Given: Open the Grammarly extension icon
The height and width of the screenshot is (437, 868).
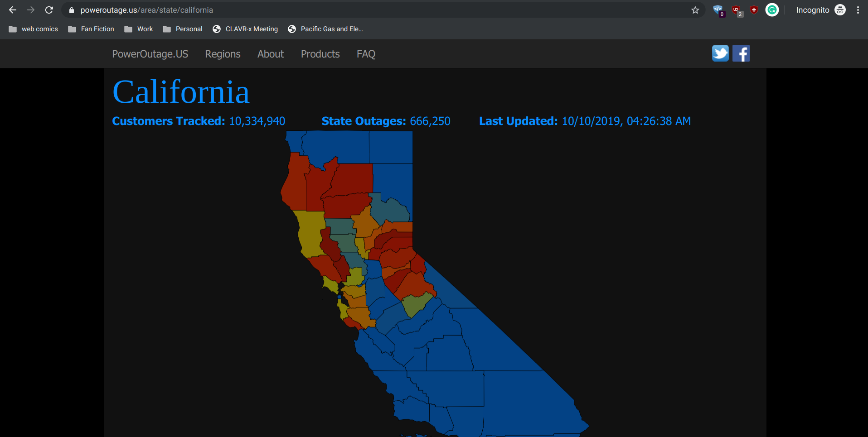Looking at the screenshot, I should 772,10.
